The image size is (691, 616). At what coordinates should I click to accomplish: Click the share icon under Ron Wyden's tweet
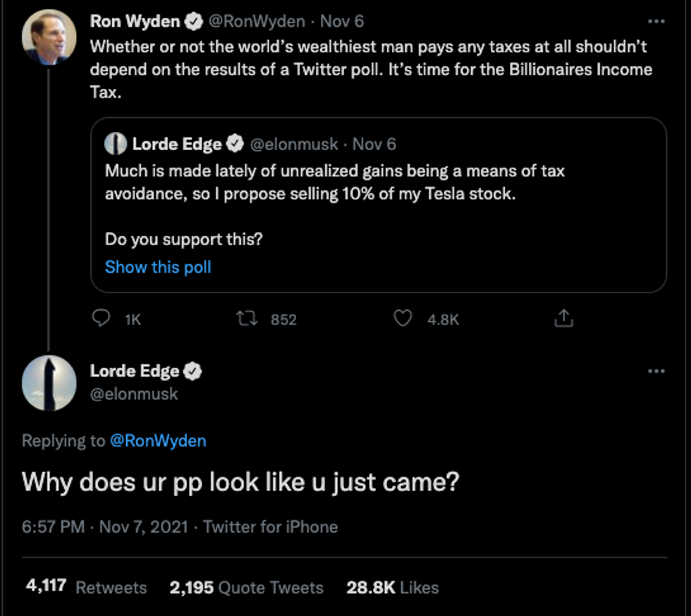coord(563,319)
